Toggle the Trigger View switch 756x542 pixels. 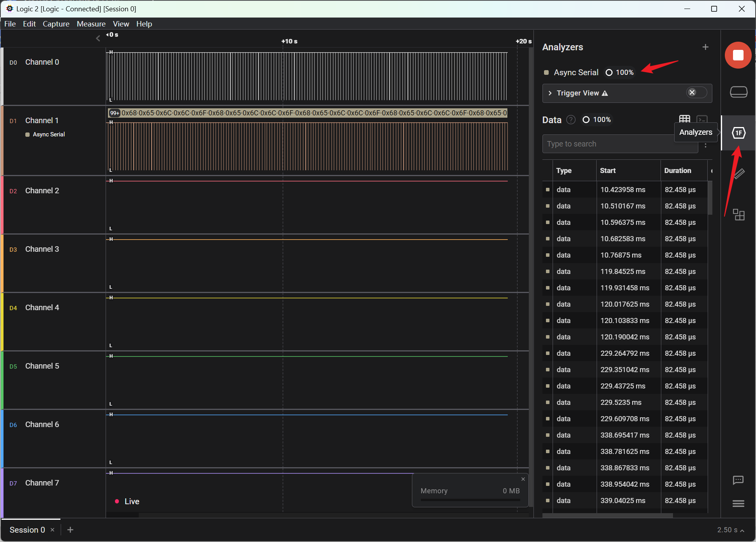pyautogui.click(x=696, y=93)
